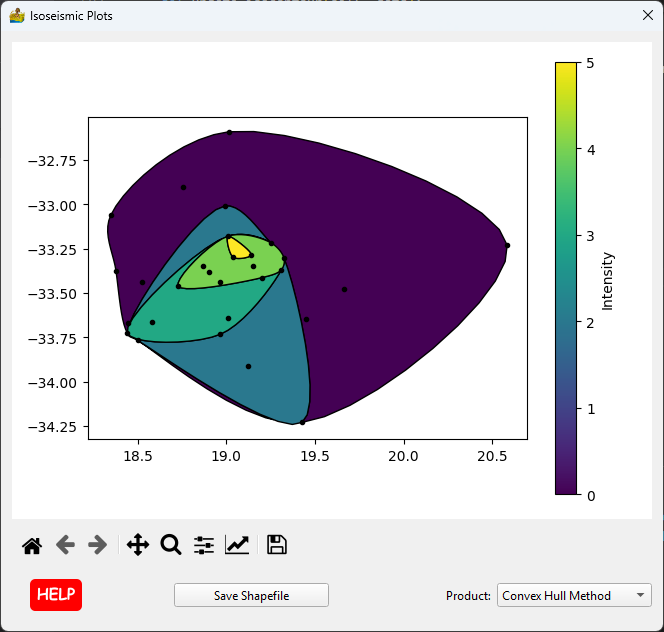Click the red HELP button
The height and width of the screenshot is (632, 664).
[56, 594]
